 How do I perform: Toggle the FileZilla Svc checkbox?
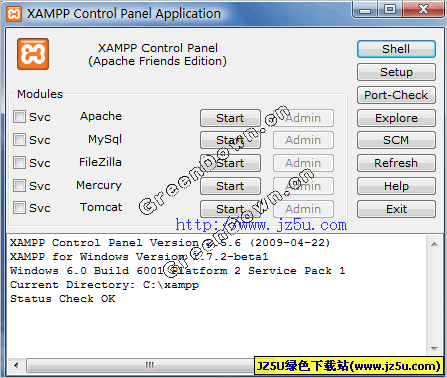tap(19, 162)
